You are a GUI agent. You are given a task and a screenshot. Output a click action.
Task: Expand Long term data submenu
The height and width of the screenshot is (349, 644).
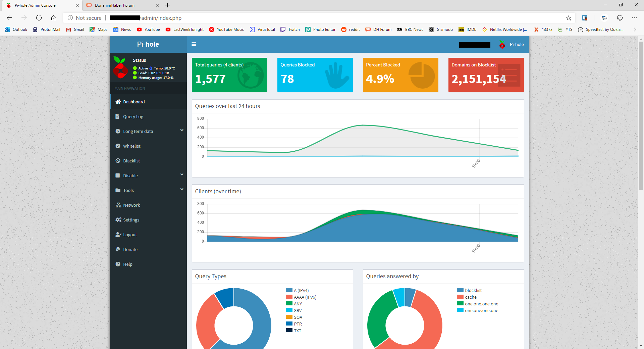click(148, 131)
